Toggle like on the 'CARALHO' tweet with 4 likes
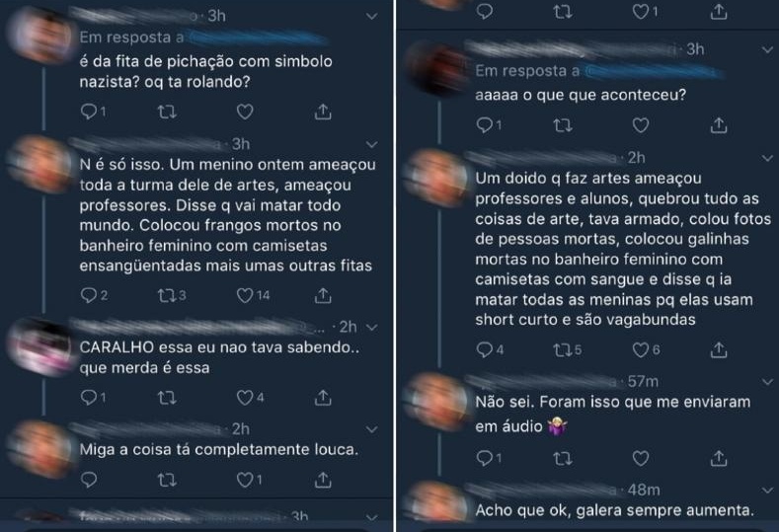Screen dimensions: 779x532 pyautogui.click(x=250, y=398)
